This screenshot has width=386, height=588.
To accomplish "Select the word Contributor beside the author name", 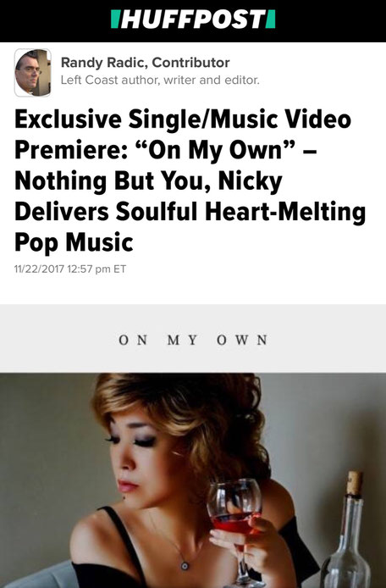I will click(190, 62).
